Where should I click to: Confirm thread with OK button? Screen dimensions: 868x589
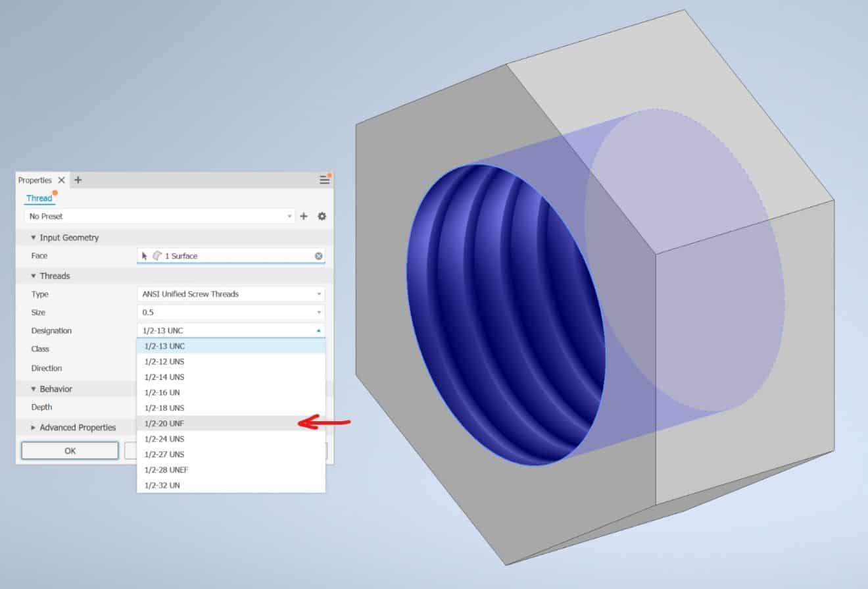(70, 451)
